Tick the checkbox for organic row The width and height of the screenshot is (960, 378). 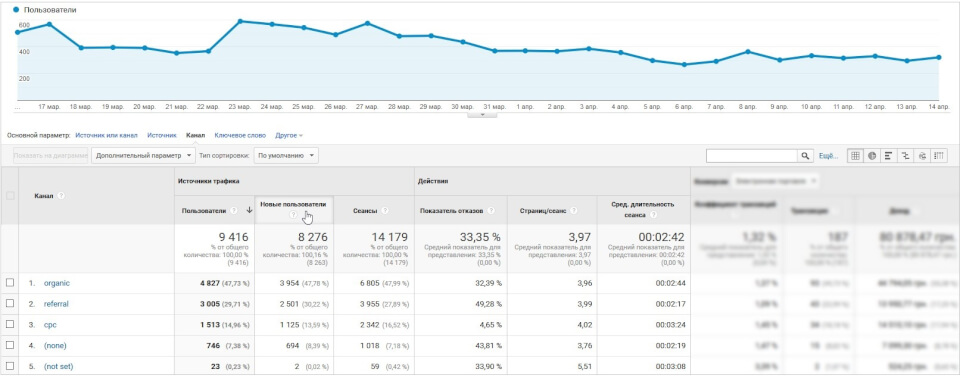click(10, 283)
